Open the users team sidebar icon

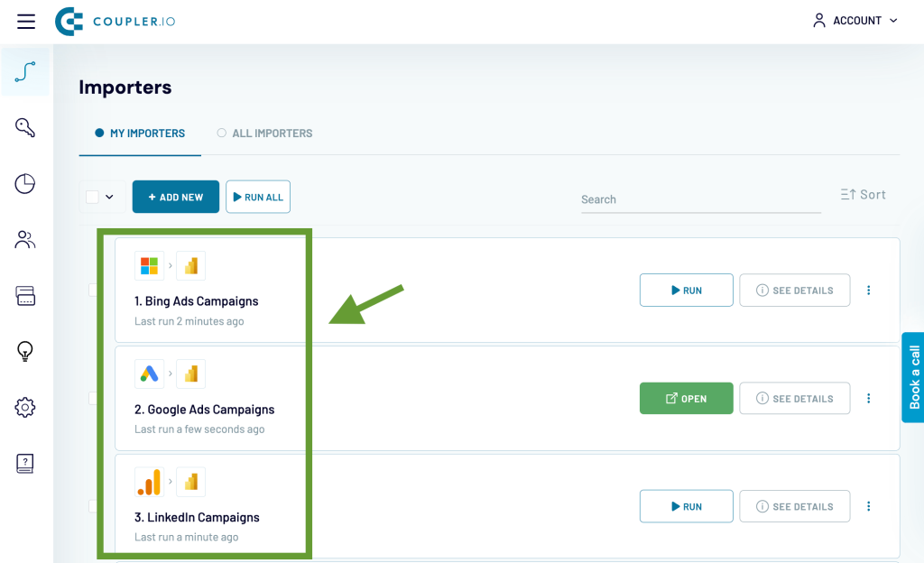tap(24, 240)
